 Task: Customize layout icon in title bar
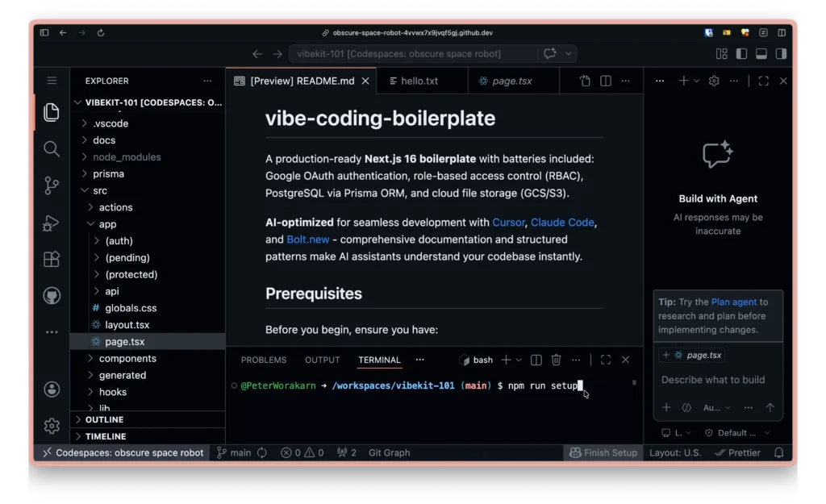(x=722, y=54)
